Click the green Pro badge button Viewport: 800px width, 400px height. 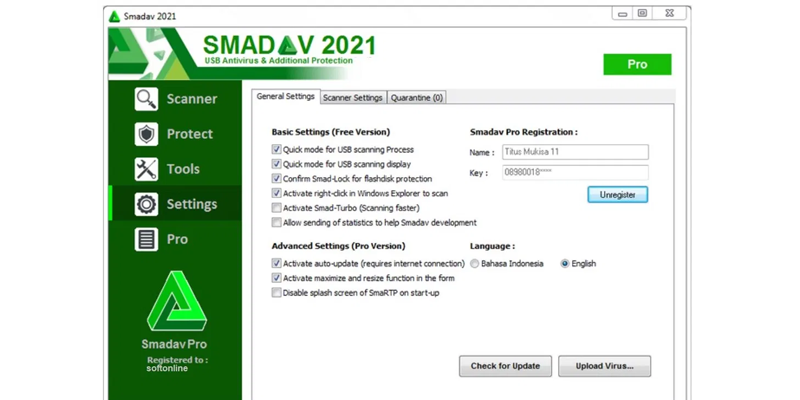pyautogui.click(x=637, y=64)
